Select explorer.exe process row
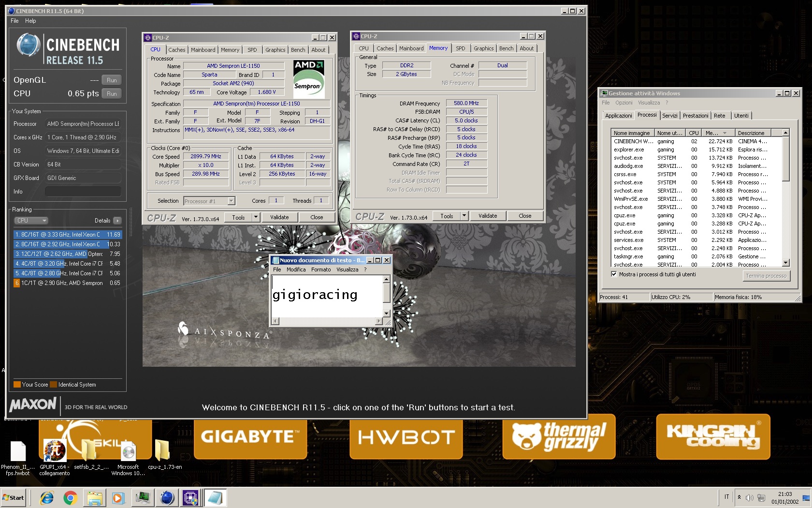The height and width of the screenshot is (508, 812). pyautogui.click(x=696, y=149)
